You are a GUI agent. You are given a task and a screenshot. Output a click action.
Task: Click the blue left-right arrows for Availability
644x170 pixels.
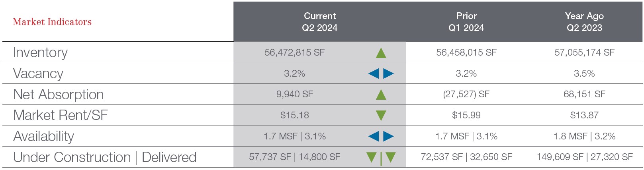(x=381, y=136)
